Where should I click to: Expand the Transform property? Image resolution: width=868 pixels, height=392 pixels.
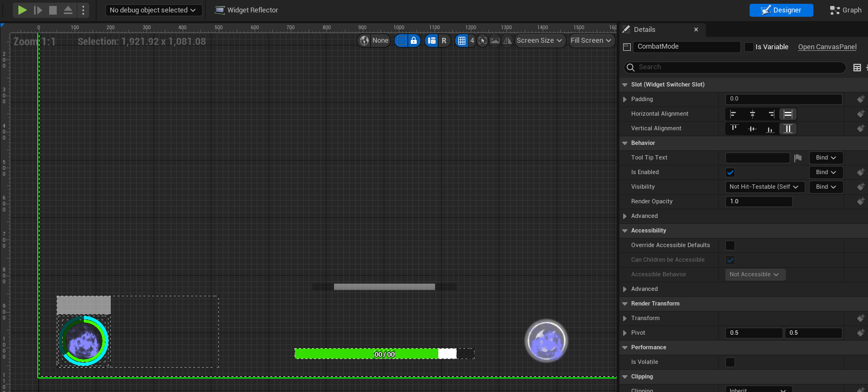click(625, 318)
